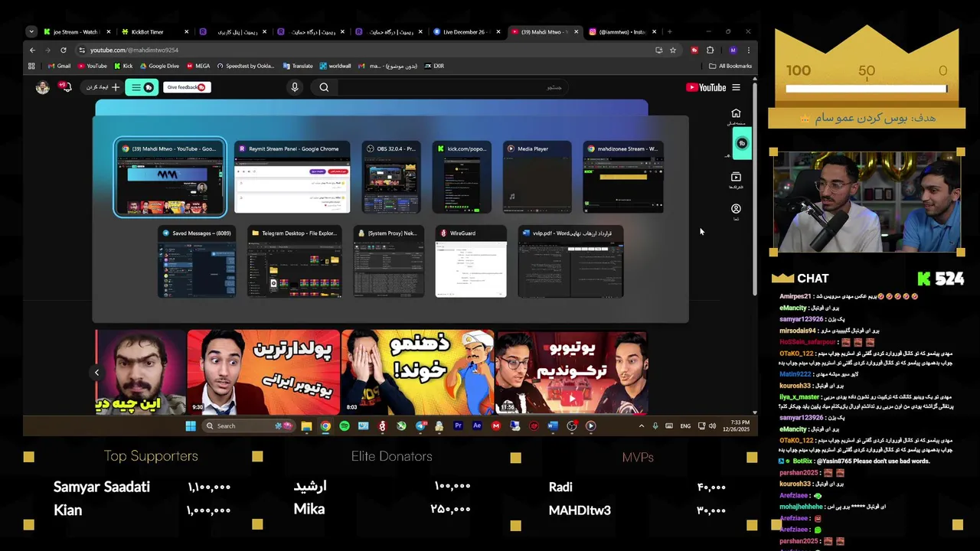Open the Google Drive bookmark
980x551 pixels.
coord(158,66)
